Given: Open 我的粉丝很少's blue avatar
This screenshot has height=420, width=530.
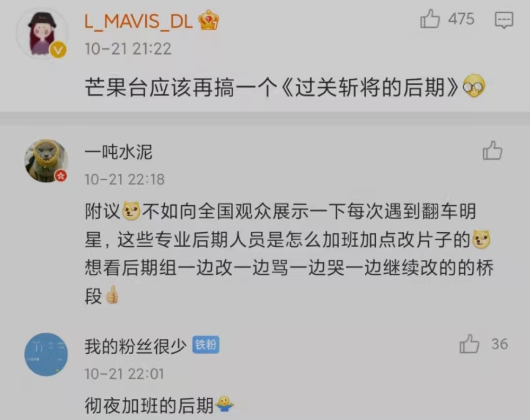Looking at the screenshot, I should (46, 354).
